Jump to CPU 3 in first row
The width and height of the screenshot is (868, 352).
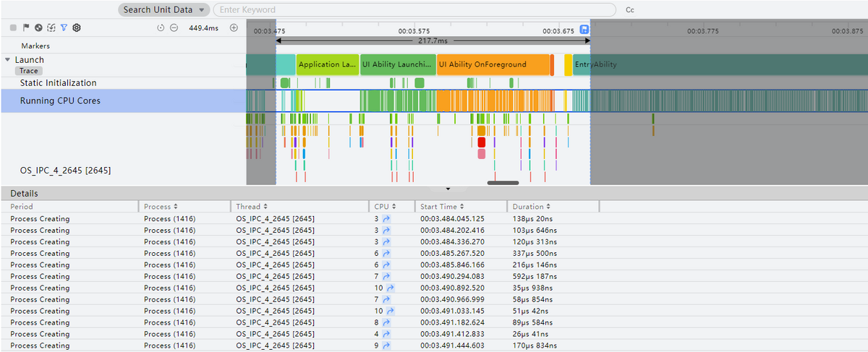coord(386,218)
